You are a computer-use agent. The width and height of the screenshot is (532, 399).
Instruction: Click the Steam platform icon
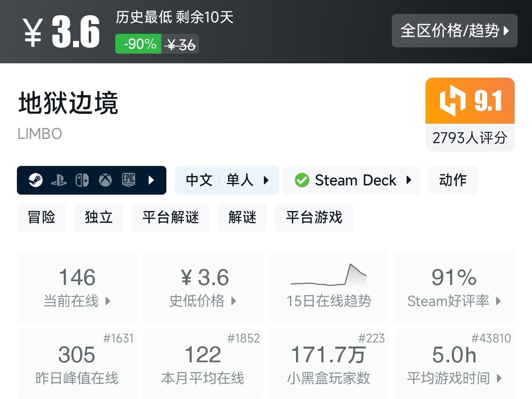35,180
